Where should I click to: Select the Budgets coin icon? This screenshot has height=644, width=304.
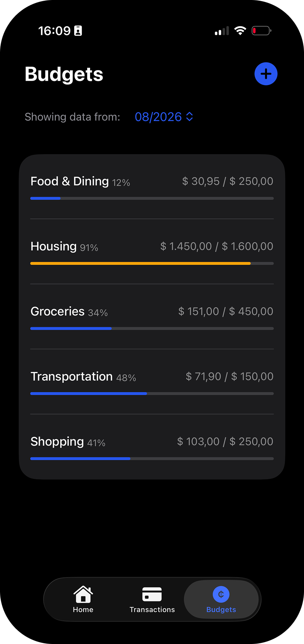pos(221,594)
